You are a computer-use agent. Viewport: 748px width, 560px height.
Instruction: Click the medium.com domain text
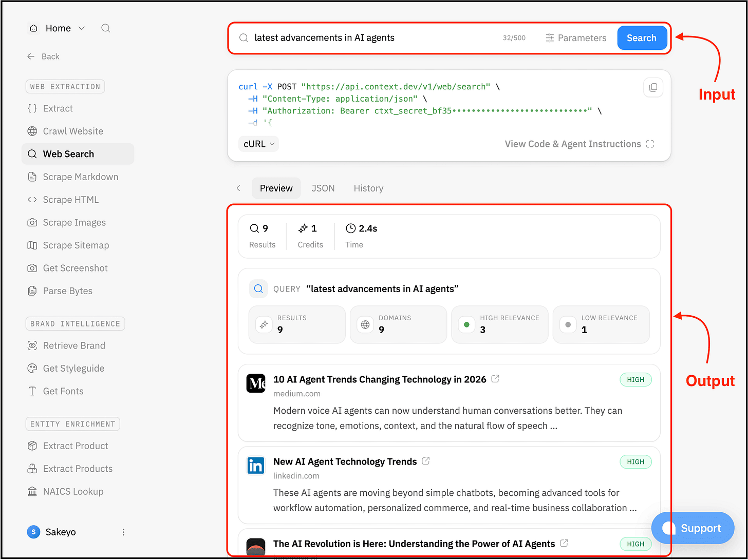pyautogui.click(x=297, y=394)
